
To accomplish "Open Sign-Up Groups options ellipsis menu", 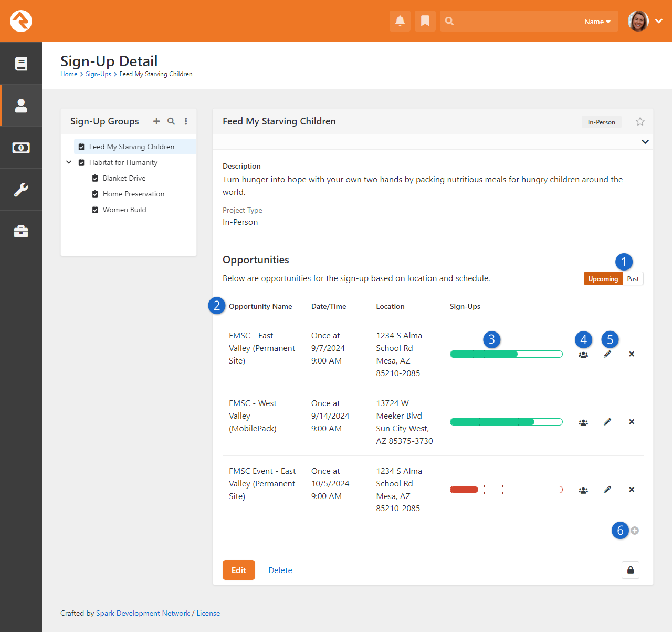I will click(186, 121).
